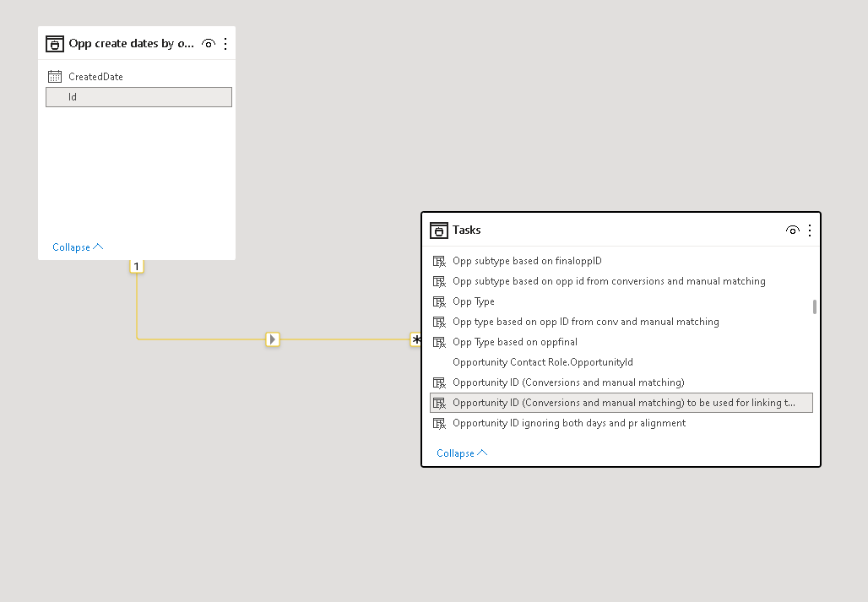Select Opportunity ID to be used for linking field
Screen dimensions: 868x602
point(621,403)
